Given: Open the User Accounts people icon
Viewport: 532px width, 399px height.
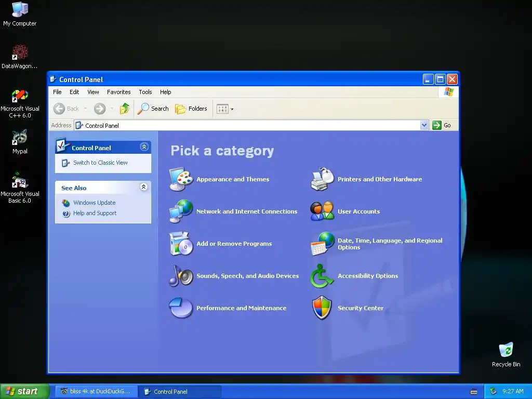Looking at the screenshot, I should 322,211.
